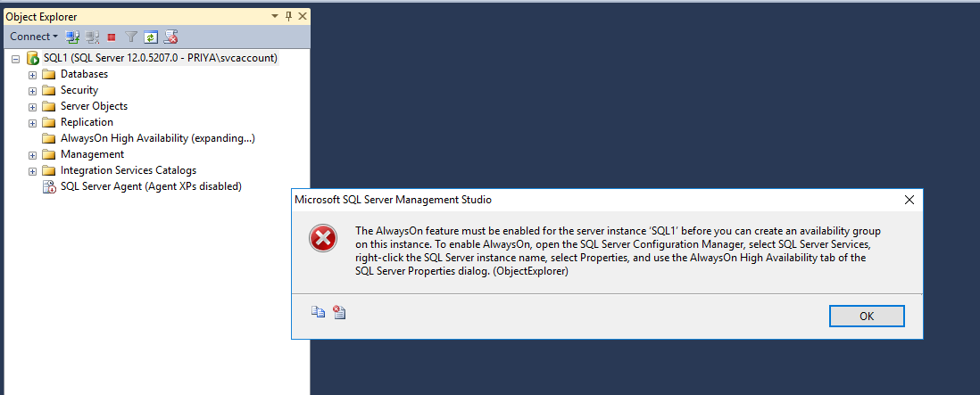Click the Disconnect server icon

[x=92, y=37]
